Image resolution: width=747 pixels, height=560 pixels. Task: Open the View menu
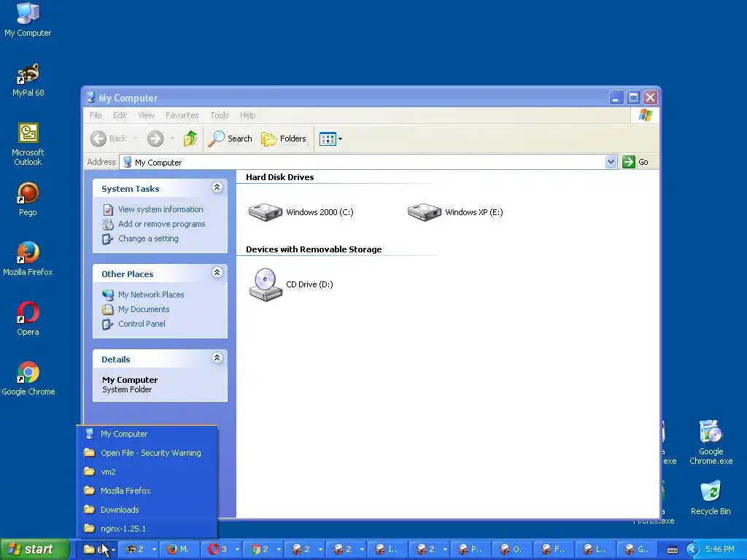coord(146,115)
